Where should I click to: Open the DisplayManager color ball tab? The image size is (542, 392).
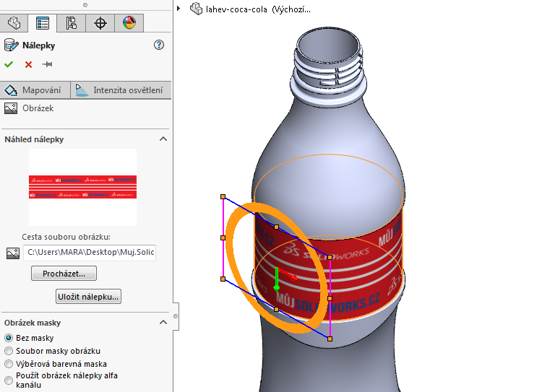(129, 24)
